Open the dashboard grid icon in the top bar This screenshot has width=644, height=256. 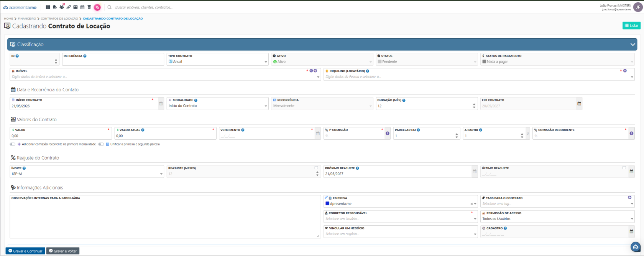[x=48, y=7]
